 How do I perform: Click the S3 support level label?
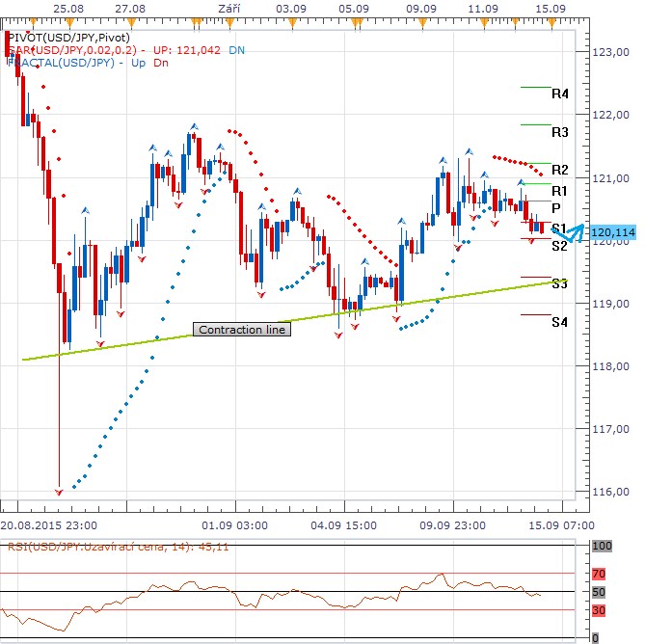559,282
